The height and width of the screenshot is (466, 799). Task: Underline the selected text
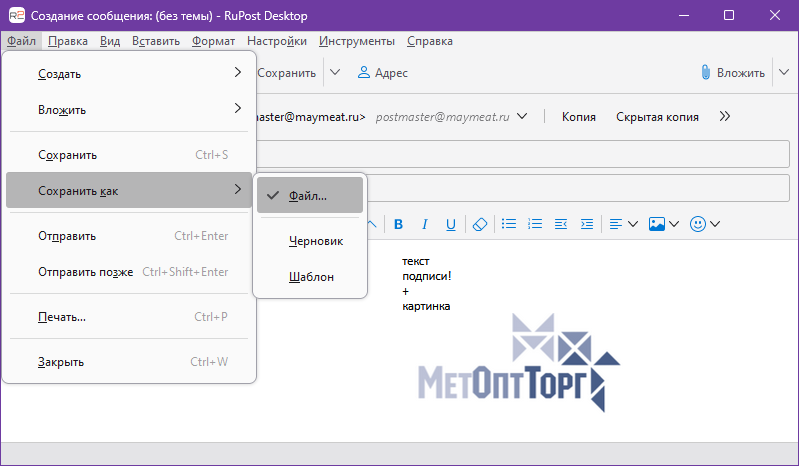[x=450, y=224]
